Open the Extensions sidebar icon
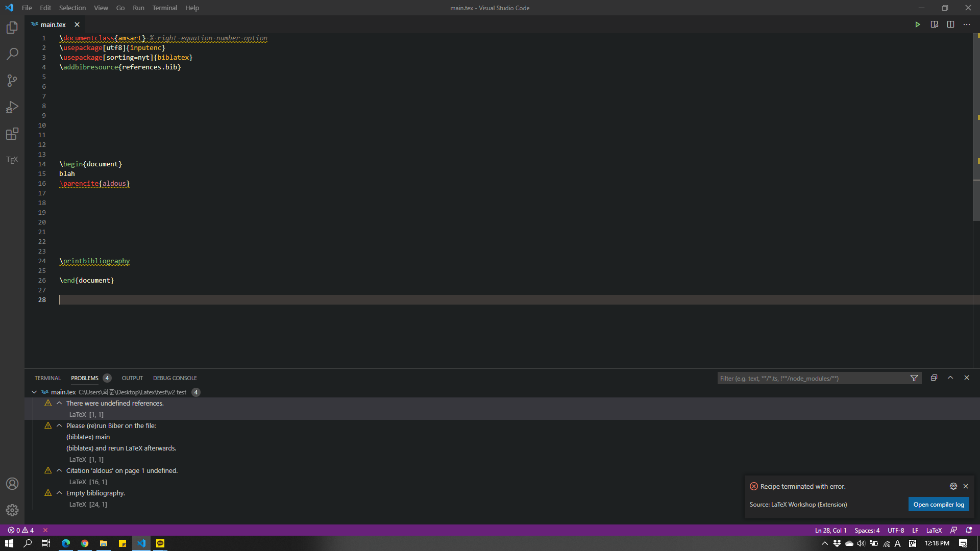980x551 pixels. tap(12, 134)
